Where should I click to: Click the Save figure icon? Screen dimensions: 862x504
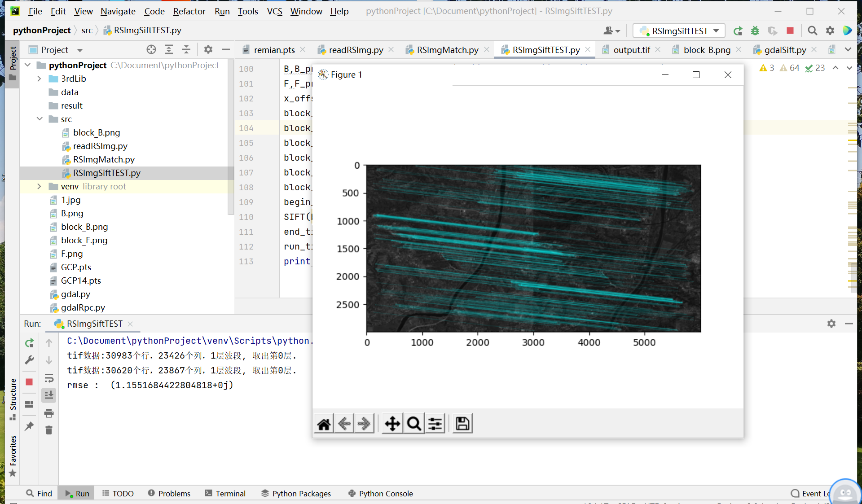pos(462,424)
